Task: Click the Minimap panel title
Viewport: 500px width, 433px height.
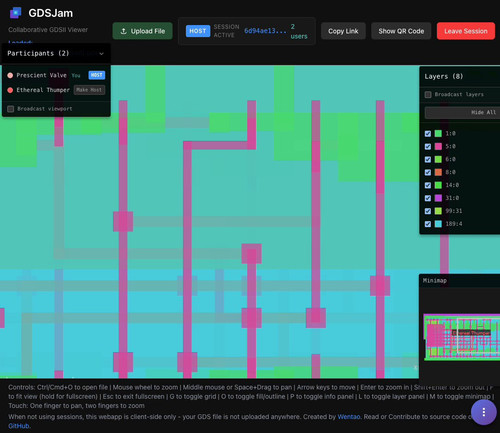Action: tap(435, 281)
